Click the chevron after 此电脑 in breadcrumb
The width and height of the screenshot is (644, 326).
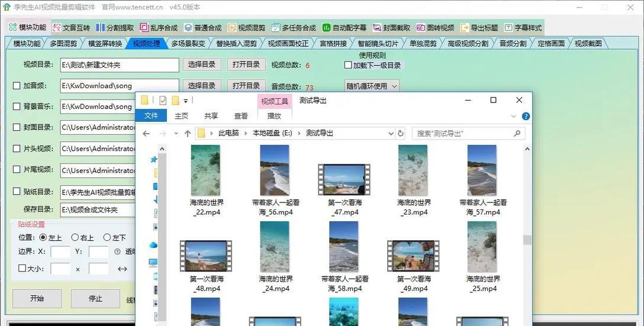point(246,133)
